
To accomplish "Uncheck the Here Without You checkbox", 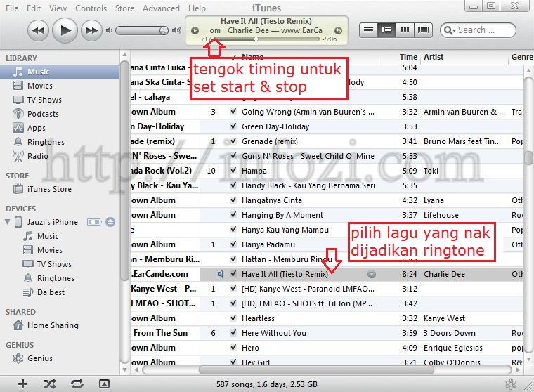I will point(233,333).
